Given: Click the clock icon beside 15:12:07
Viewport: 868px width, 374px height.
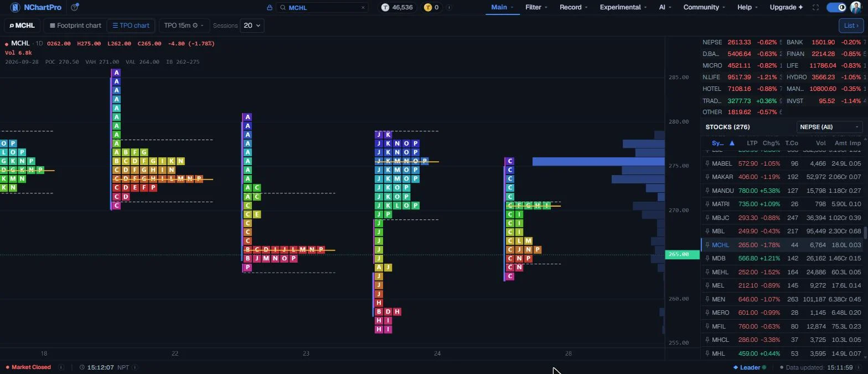Looking at the screenshot, I should tap(82, 367).
